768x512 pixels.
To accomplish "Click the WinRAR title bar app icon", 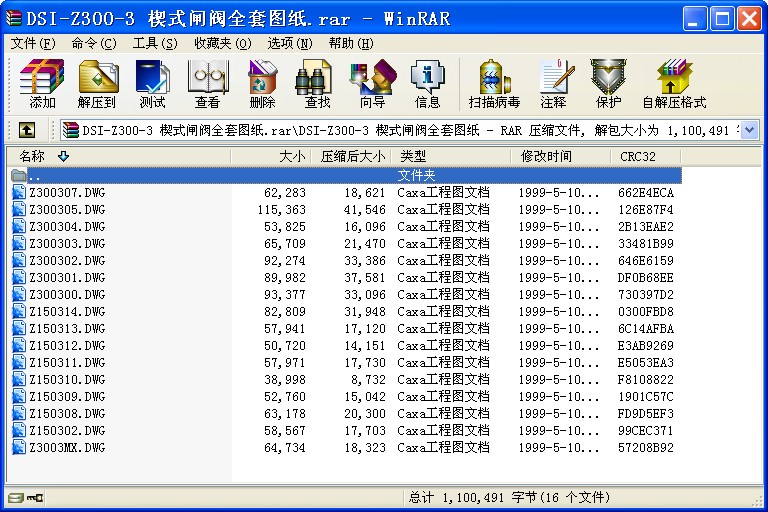I will [13, 19].
